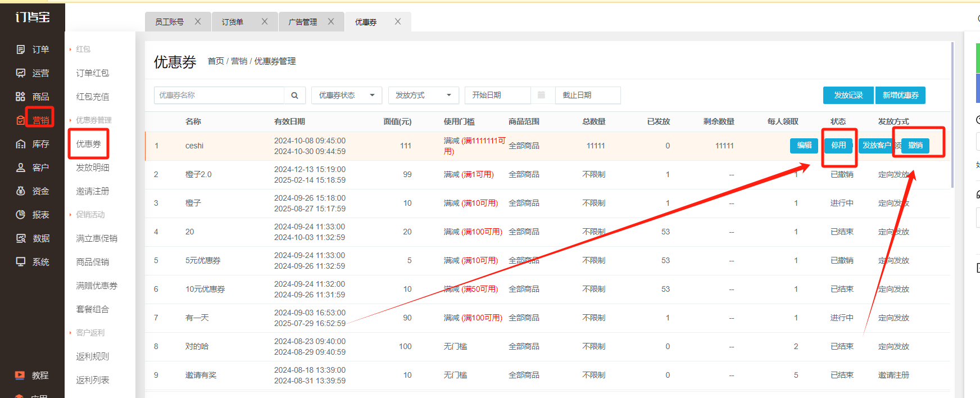Open the 营销 sidebar icon

pos(21,120)
